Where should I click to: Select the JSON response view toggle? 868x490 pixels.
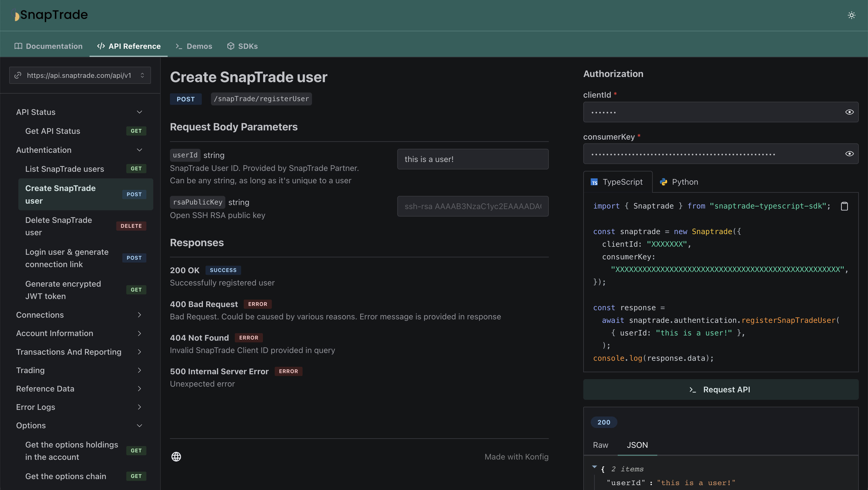pos(637,445)
